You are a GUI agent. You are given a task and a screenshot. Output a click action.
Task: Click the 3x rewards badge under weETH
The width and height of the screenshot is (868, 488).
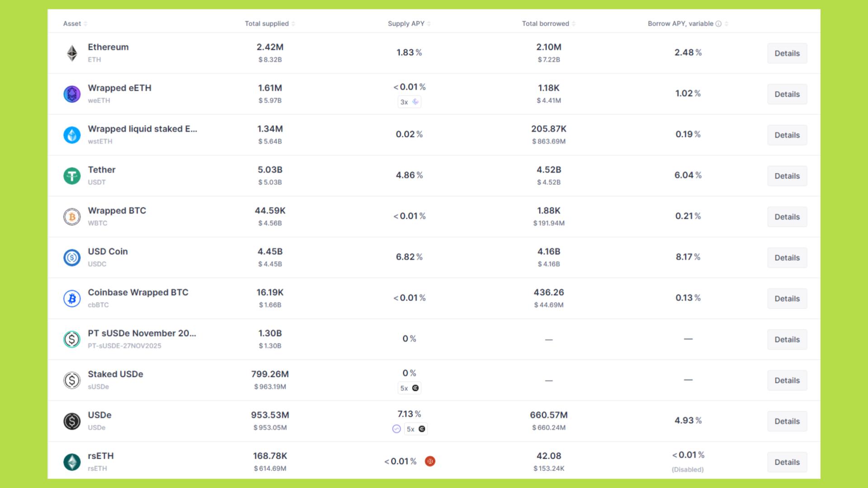point(409,102)
